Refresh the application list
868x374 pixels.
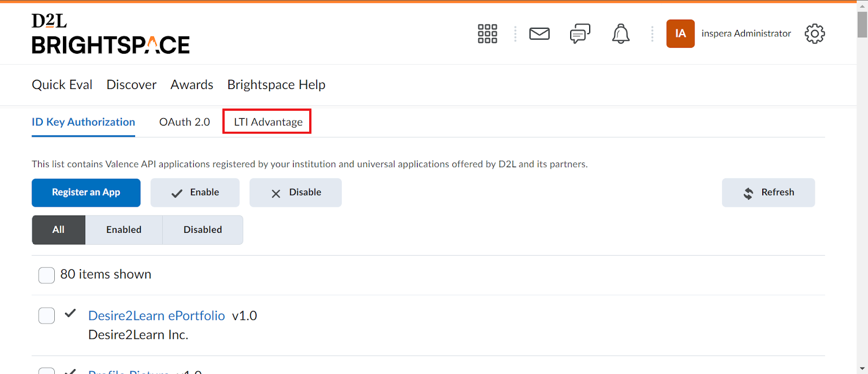(x=768, y=193)
